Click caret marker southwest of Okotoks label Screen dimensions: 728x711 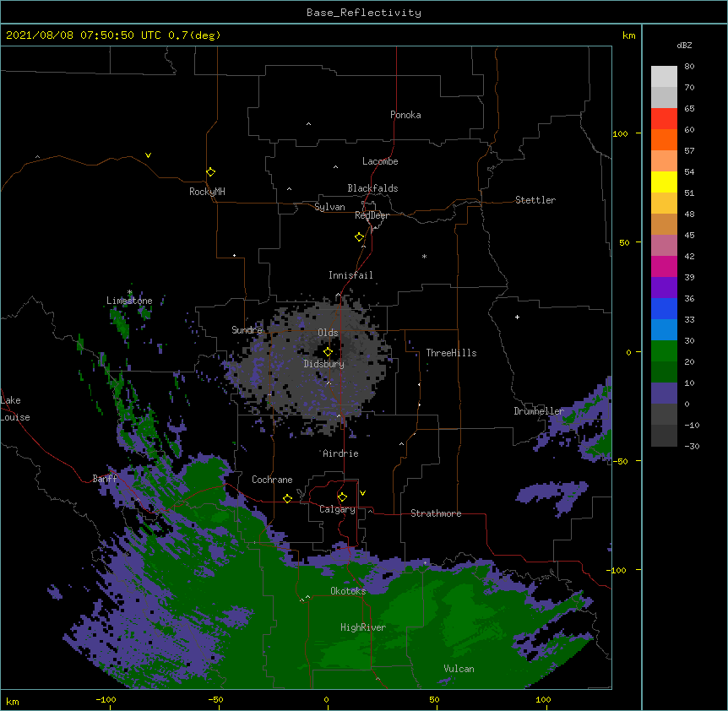coord(307,597)
